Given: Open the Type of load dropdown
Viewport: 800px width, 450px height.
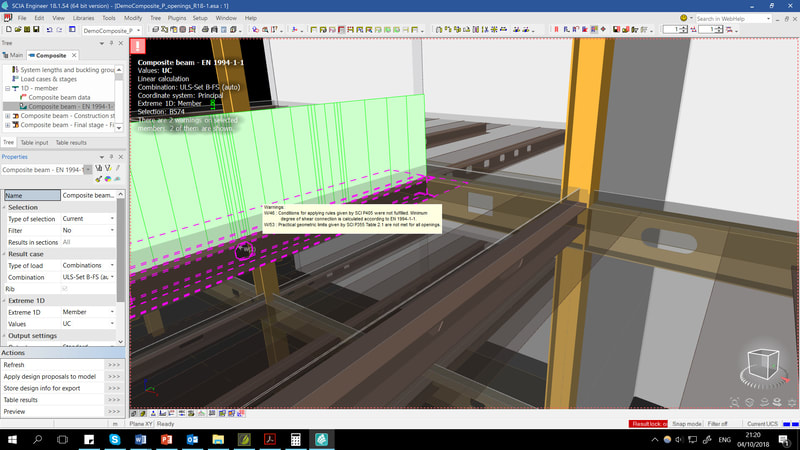Looking at the screenshot, I should (x=112, y=265).
